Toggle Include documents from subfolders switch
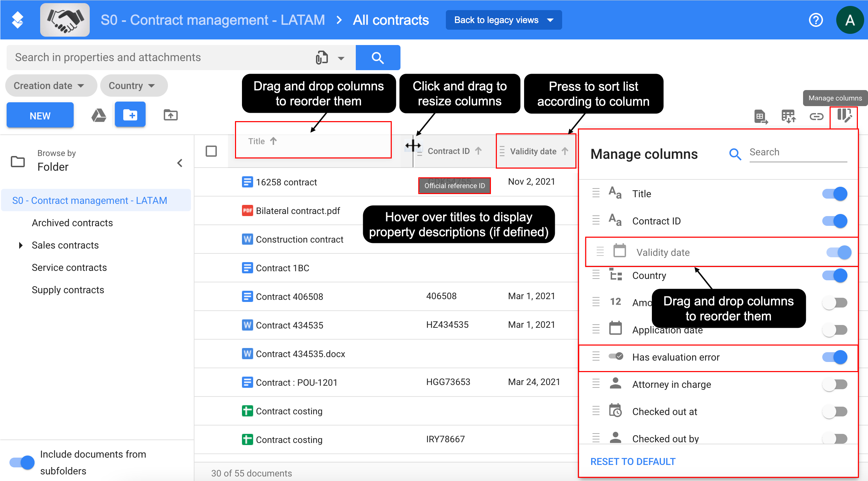 point(22,462)
